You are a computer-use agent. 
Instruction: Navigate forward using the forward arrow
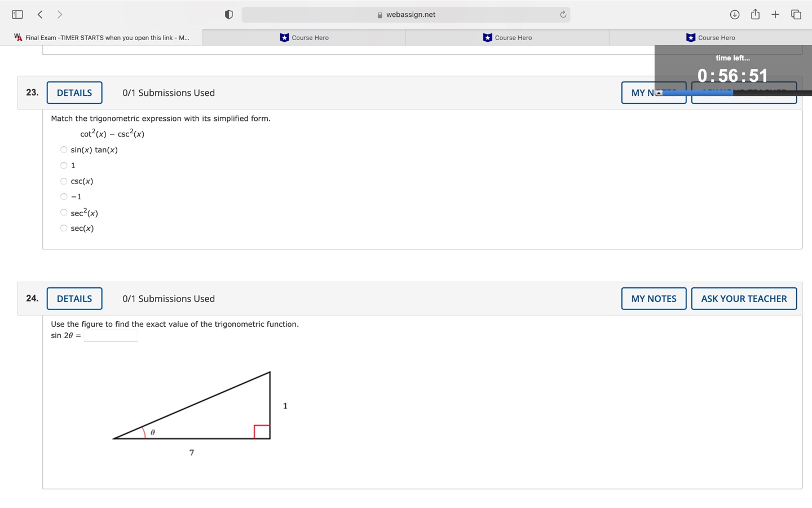60,14
